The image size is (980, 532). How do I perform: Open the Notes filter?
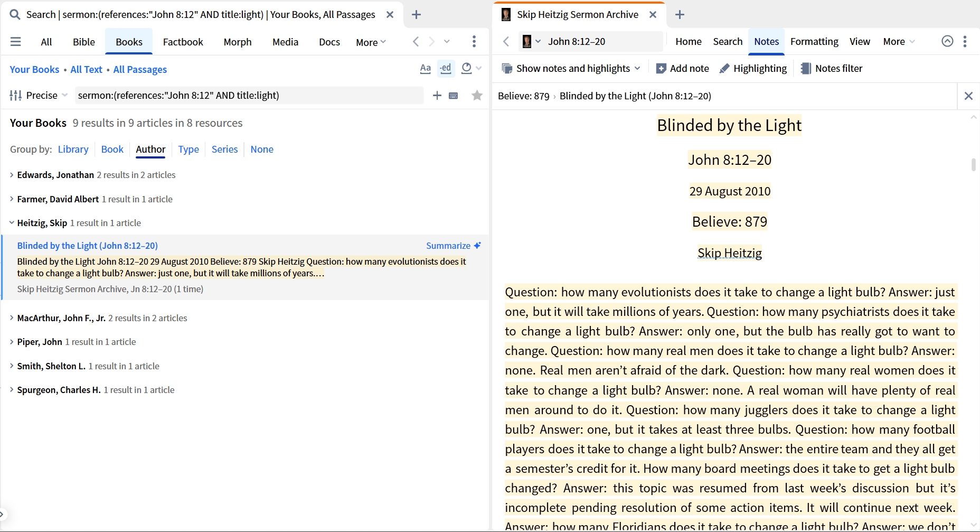(832, 69)
